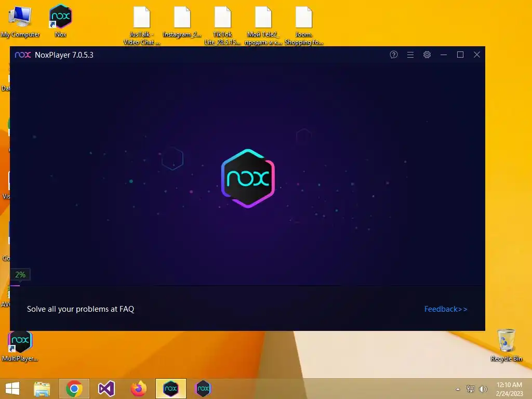Image resolution: width=532 pixels, height=399 pixels.
Task: Select the My Computer desktop icon
Action: tap(20, 22)
